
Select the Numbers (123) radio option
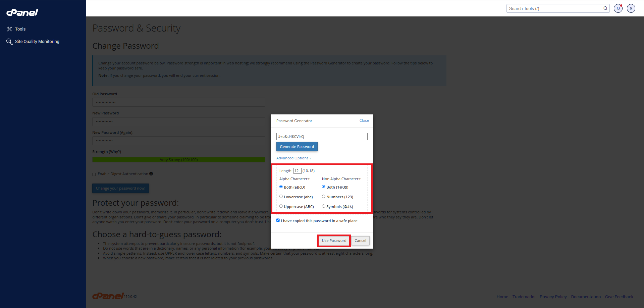coord(324,197)
